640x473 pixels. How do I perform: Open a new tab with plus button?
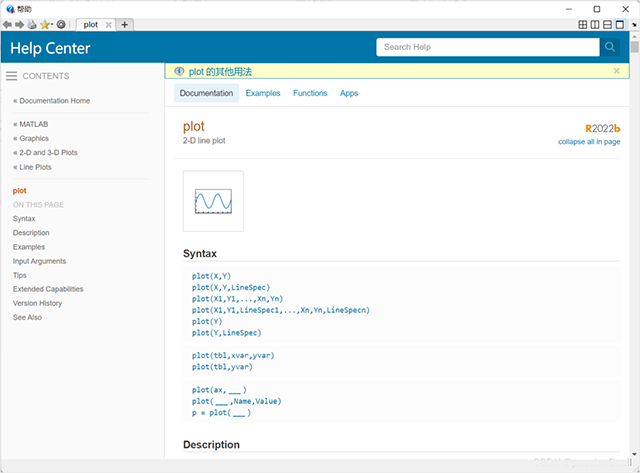124,24
